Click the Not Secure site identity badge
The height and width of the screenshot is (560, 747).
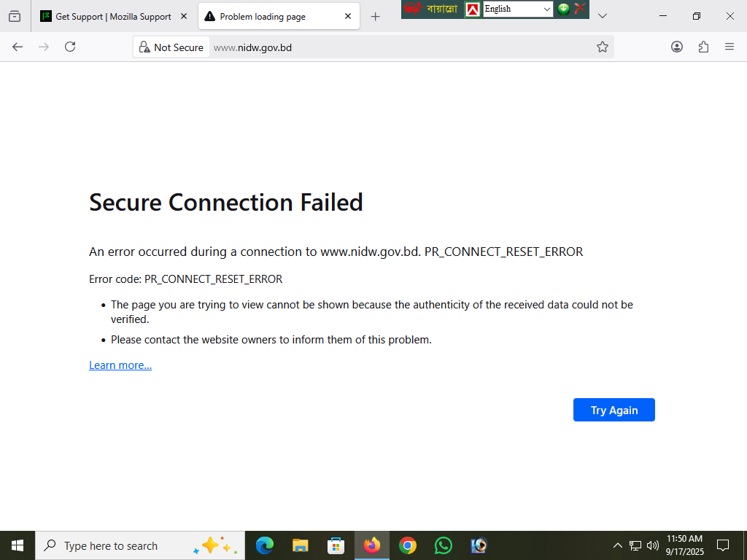[x=171, y=47]
